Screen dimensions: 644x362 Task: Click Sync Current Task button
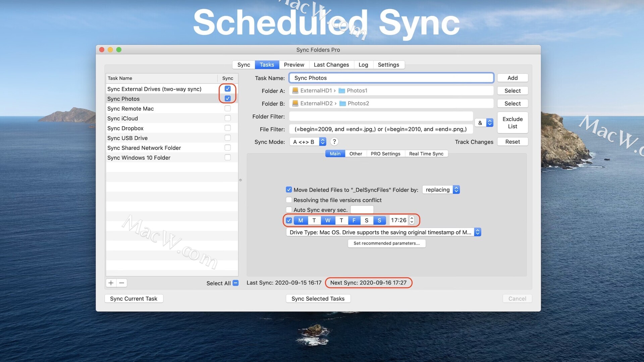pos(134,299)
